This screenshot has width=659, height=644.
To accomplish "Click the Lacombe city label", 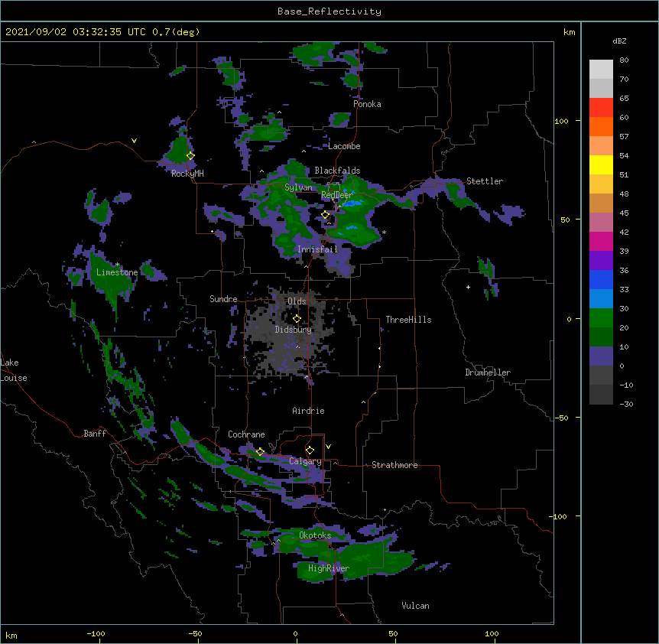I will 344,146.
